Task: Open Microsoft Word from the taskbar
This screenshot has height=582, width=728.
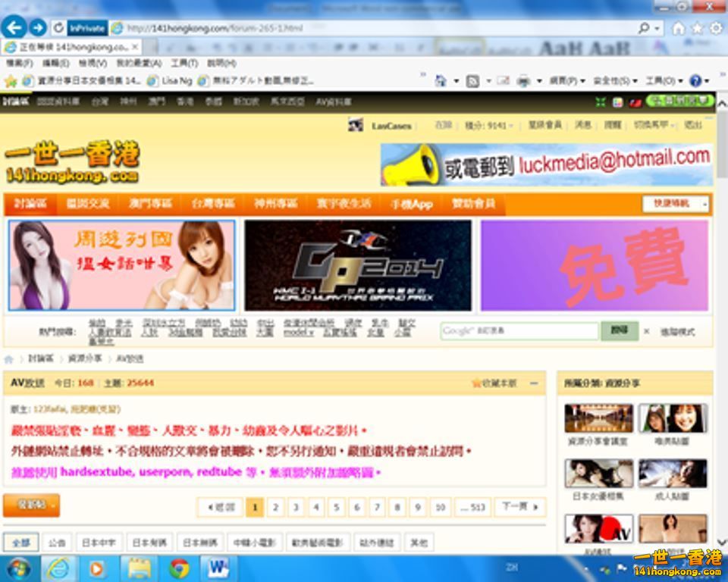Action: pyautogui.click(x=218, y=568)
